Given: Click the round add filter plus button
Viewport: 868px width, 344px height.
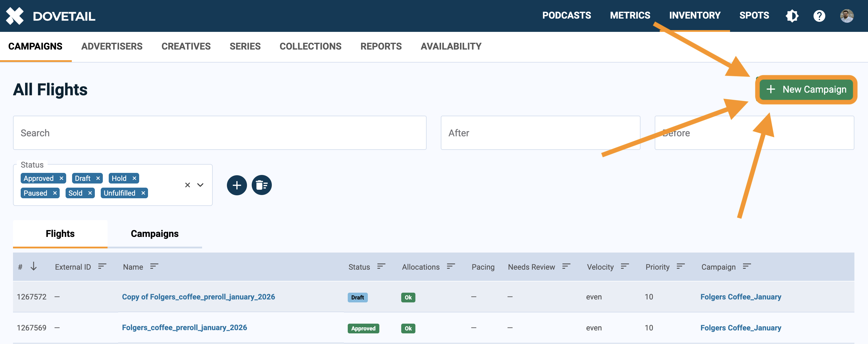Looking at the screenshot, I should tap(237, 185).
